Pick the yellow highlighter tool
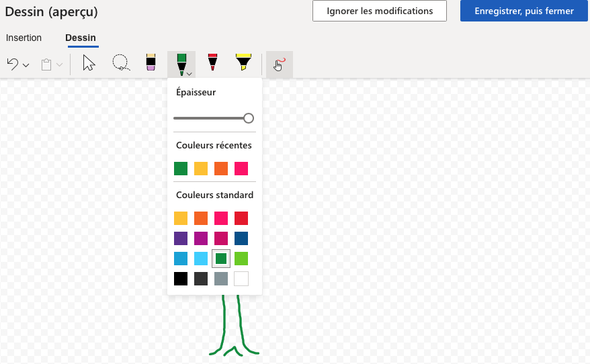Viewport: 590px width, 364px height. point(243,62)
